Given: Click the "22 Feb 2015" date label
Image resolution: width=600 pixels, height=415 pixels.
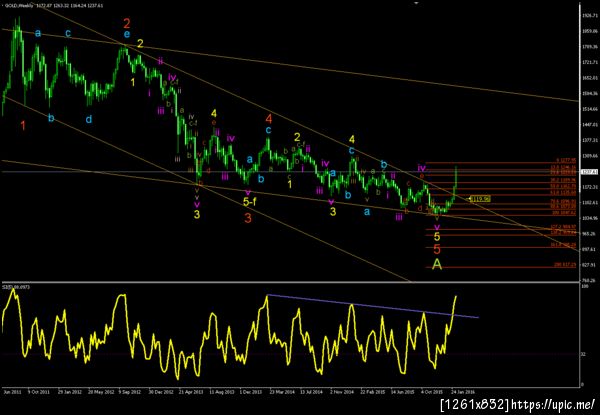Looking at the screenshot, I should click(x=372, y=392).
